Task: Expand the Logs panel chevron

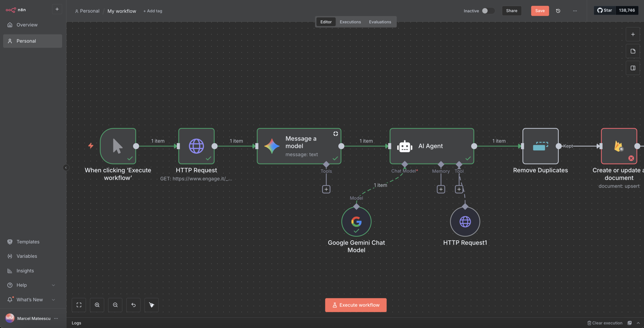Action: tap(638, 323)
